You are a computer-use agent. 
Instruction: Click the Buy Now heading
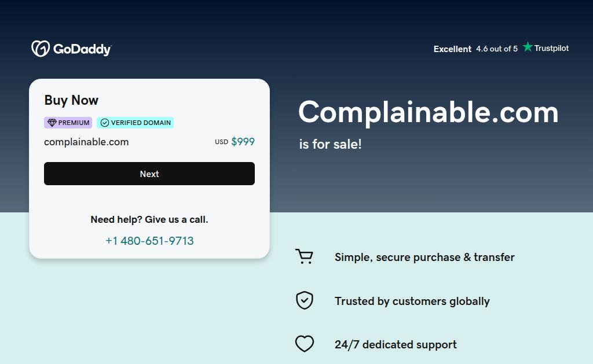point(71,100)
